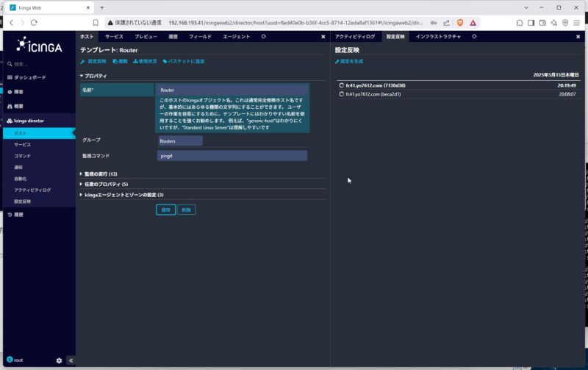Open the 障害 problems sidebar entry
The width and height of the screenshot is (588, 370).
[x=15, y=92]
